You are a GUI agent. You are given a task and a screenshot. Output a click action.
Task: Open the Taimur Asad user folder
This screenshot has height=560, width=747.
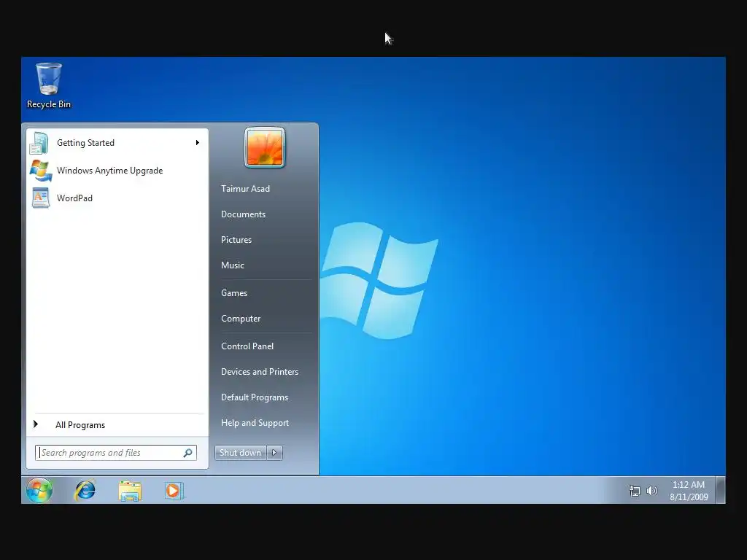pyautogui.click(x=245, y=189)
